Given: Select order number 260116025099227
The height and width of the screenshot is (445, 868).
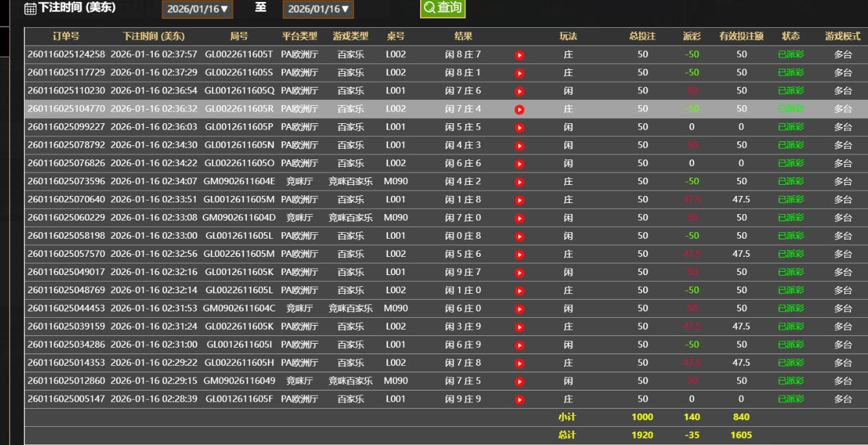Looking at the screenshot, I should pos(65,127).
